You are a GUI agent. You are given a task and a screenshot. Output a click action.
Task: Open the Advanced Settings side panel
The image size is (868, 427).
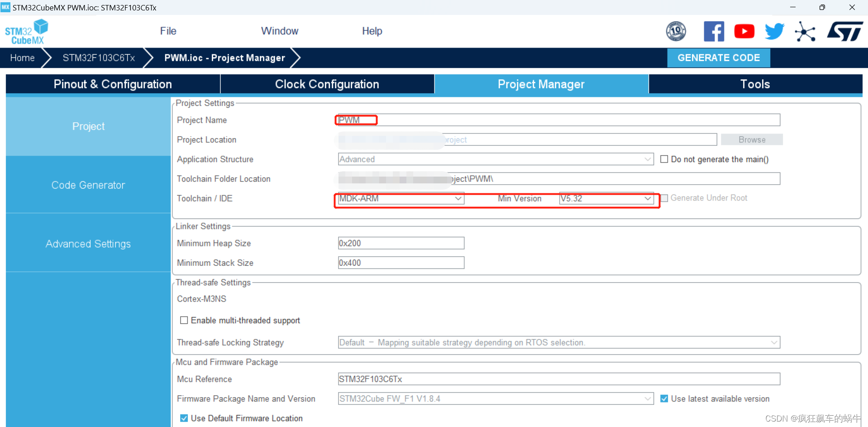(x=88, y=244)
